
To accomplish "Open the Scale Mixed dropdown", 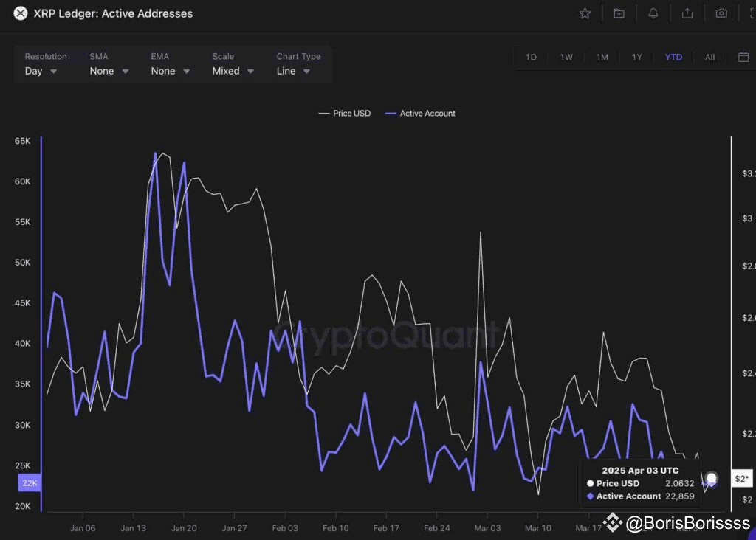I will point(233,71).
